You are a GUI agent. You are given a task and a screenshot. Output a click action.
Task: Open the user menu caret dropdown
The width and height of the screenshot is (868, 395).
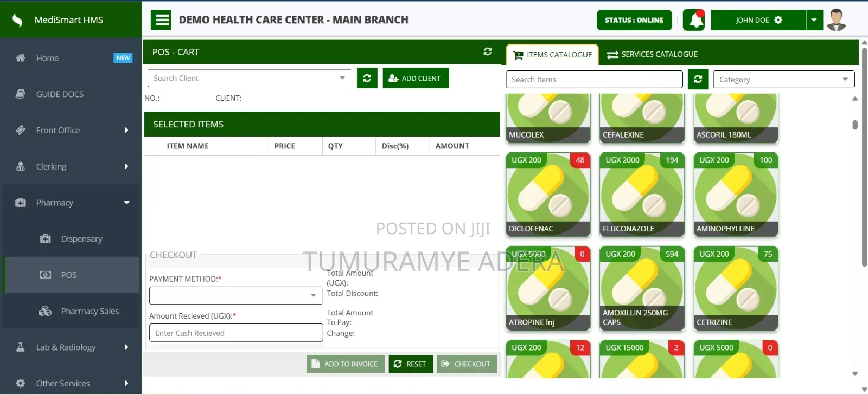814,20
